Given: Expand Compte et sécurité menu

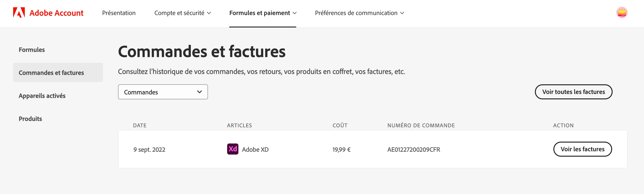Looking at the screenshot, I should click(182, 13).
